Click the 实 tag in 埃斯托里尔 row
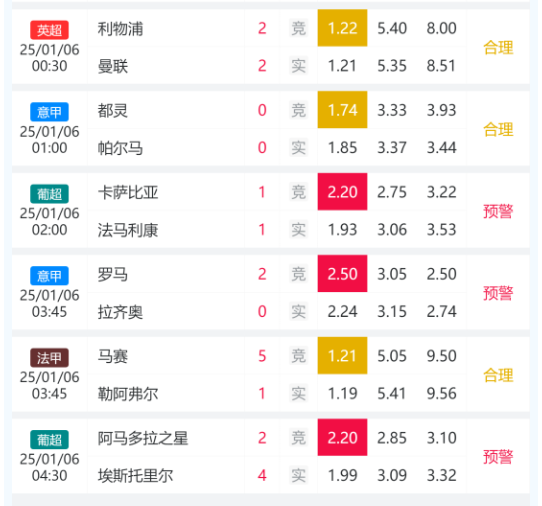The image size is (542, 506). click(x=298, y=476)
